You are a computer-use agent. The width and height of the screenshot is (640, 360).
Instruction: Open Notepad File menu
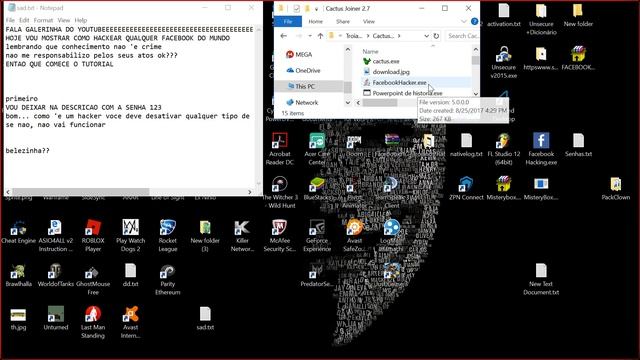(10, 20)
